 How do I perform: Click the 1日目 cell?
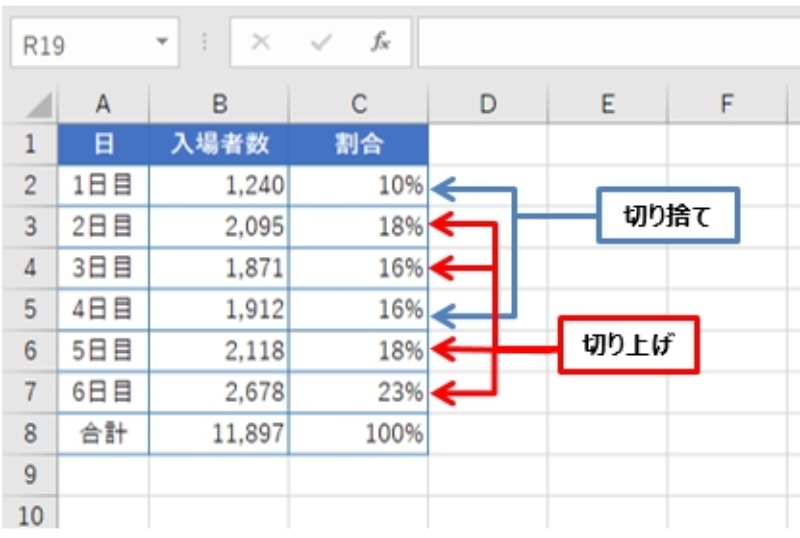[103, 186]
